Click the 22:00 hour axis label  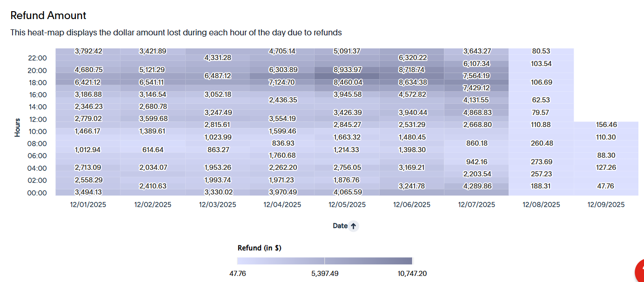[x=38, y=58]
